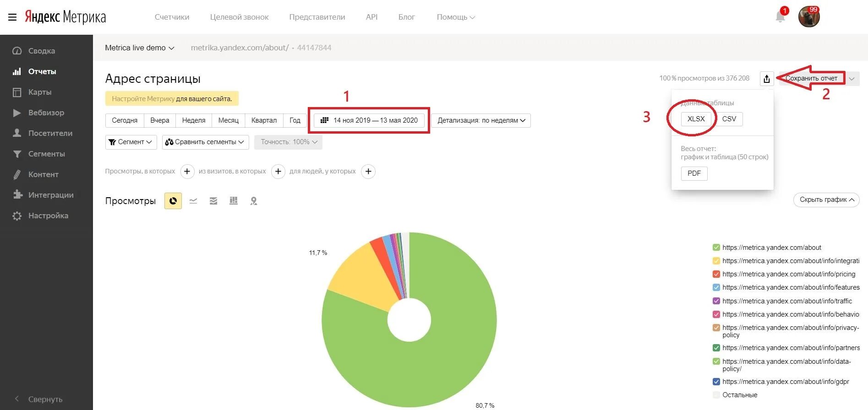
Task: Select the Год period tab
Action: click(295, 120)
